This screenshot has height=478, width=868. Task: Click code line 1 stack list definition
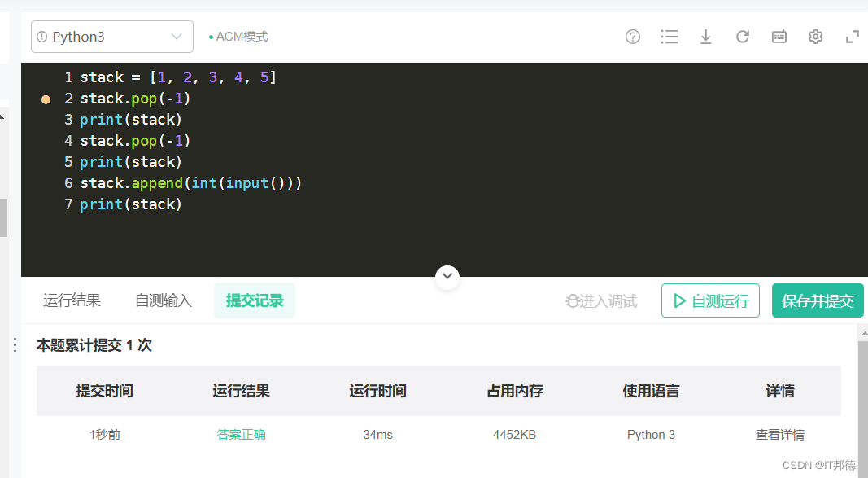(178, 77)
